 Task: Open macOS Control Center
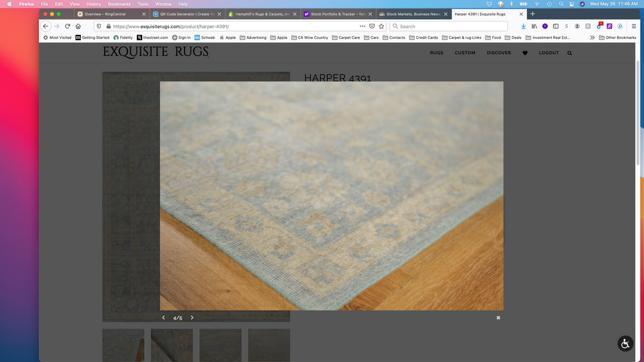tap(572, 4)
